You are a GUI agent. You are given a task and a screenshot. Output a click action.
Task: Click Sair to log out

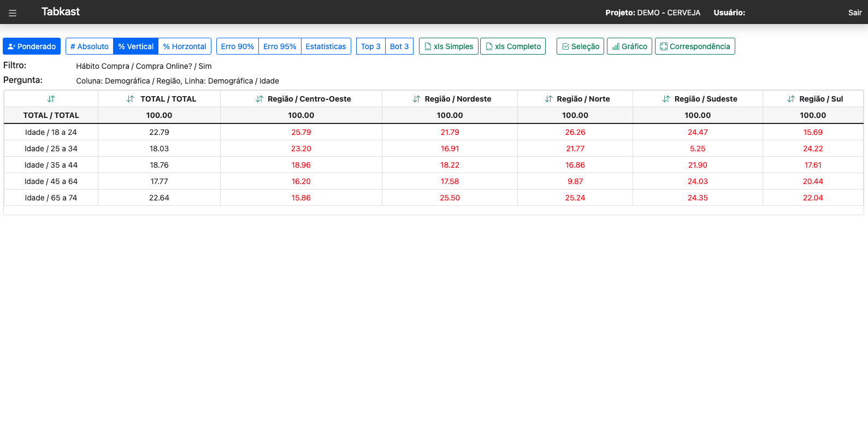(x=854, y=13)
